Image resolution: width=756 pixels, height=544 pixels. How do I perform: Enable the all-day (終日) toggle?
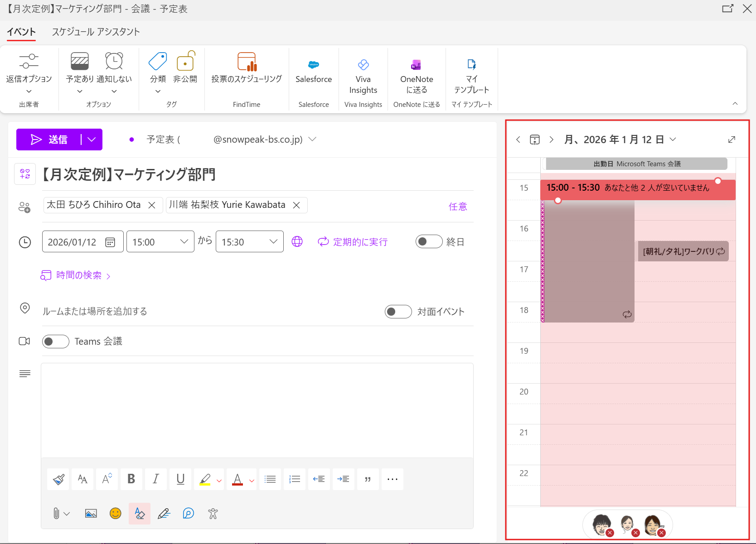(428, 241)
